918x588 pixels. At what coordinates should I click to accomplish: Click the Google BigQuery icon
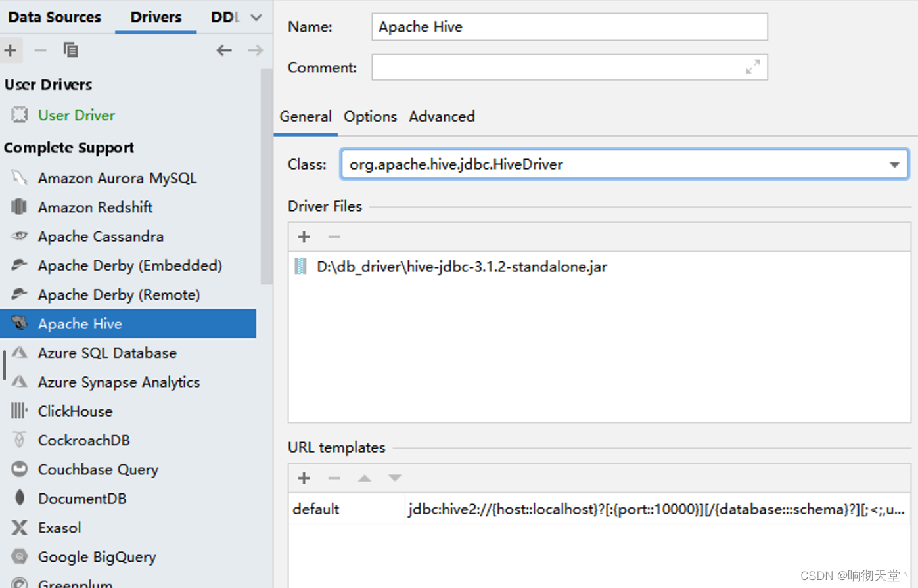(20, 556)
